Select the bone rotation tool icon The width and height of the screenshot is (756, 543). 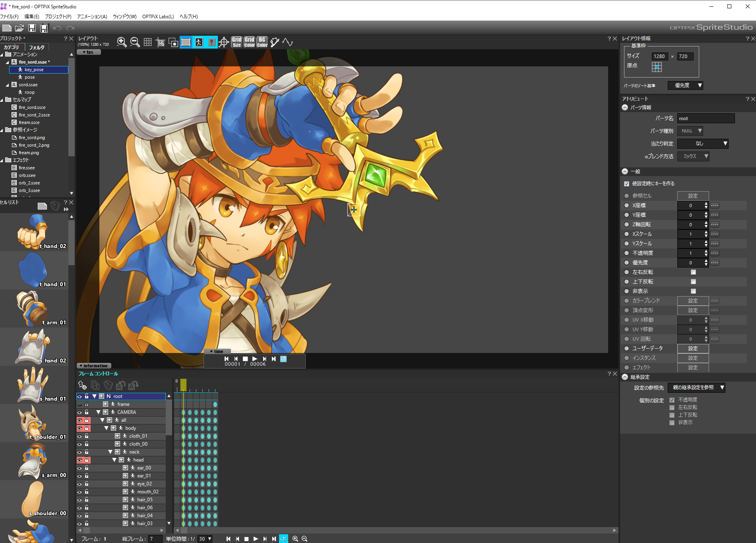275,42
